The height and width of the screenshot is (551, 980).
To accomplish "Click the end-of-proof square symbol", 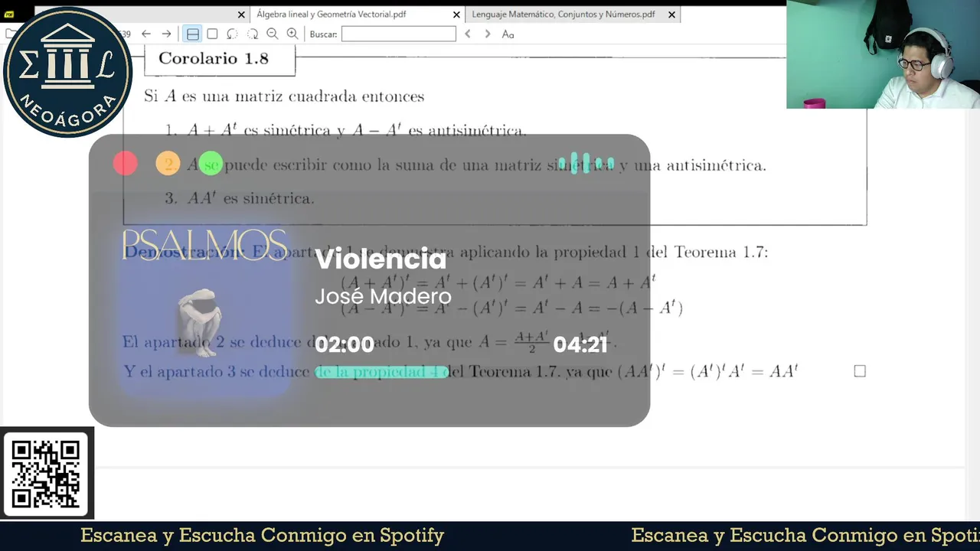I will pyautogui.click(x=860, y=371).
